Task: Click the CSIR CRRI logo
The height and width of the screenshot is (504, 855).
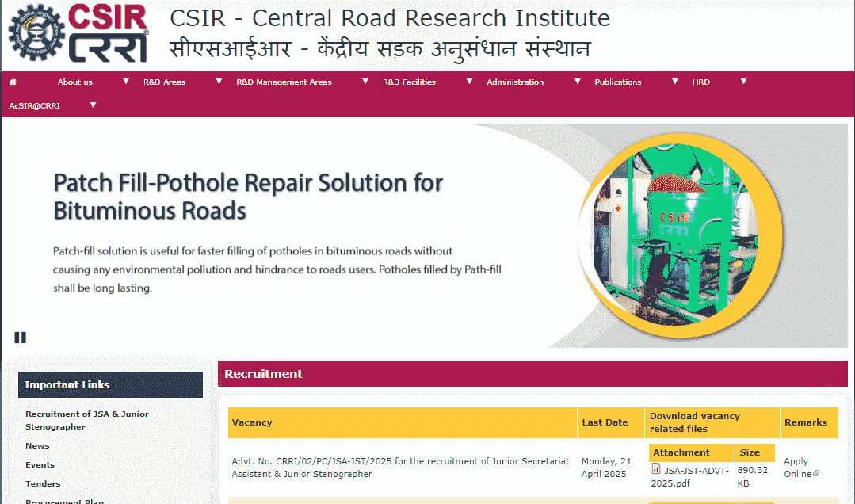Action: tap(79, 34)
